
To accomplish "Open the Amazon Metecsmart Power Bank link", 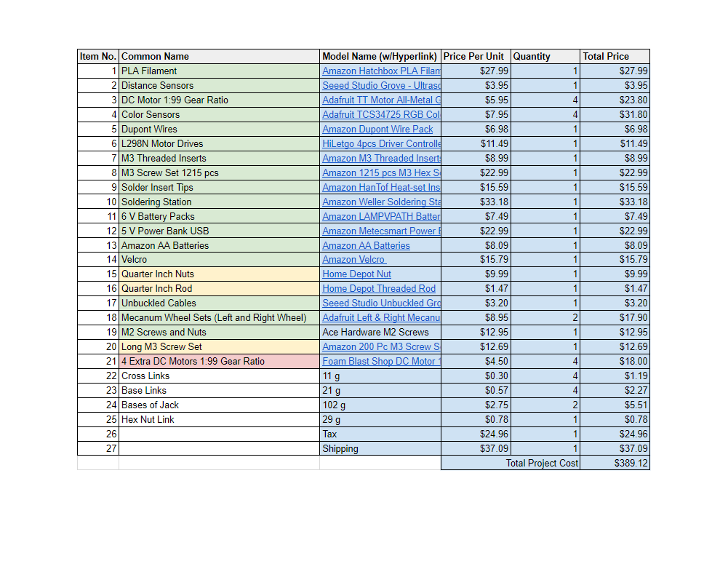I will pyautogui.click(x=381, y=231).
